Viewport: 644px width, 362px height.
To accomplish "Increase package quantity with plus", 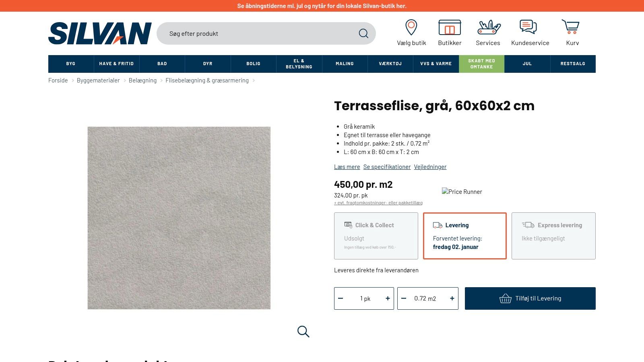I will 388,298.
